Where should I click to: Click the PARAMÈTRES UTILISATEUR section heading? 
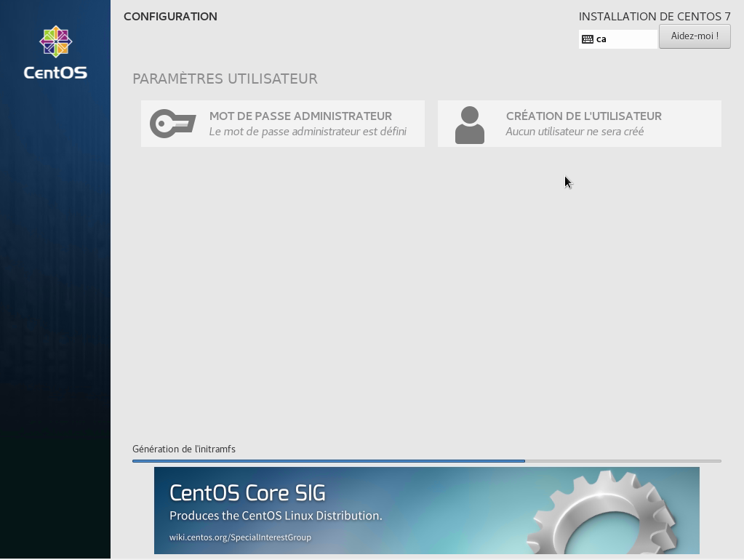click(225, 79)
